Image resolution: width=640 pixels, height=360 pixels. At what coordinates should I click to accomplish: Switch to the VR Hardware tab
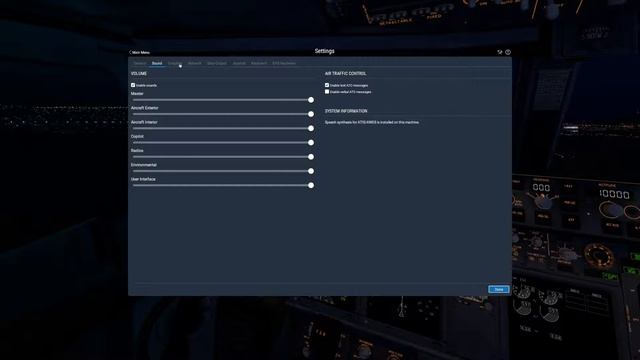click(x=284, y=63)
